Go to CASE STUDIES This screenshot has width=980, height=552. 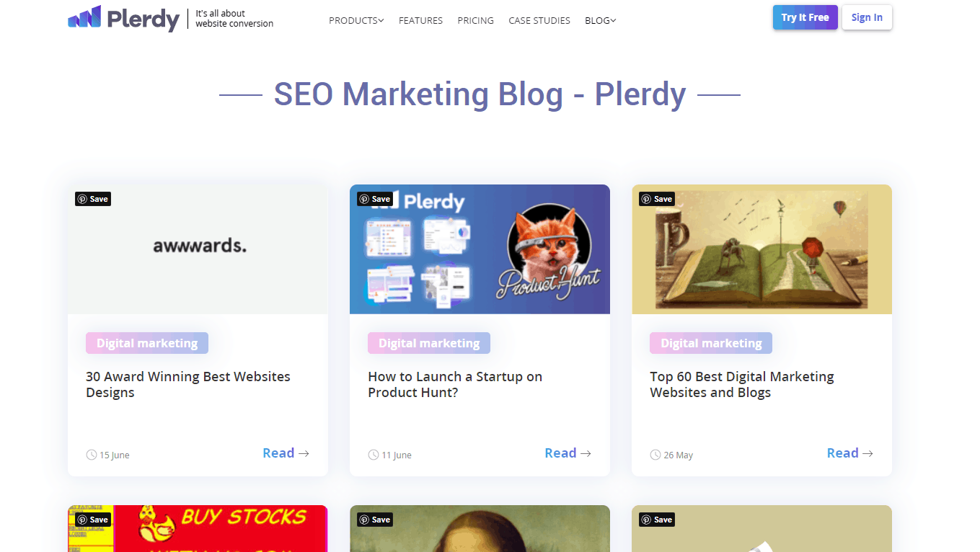coord(539,21)
